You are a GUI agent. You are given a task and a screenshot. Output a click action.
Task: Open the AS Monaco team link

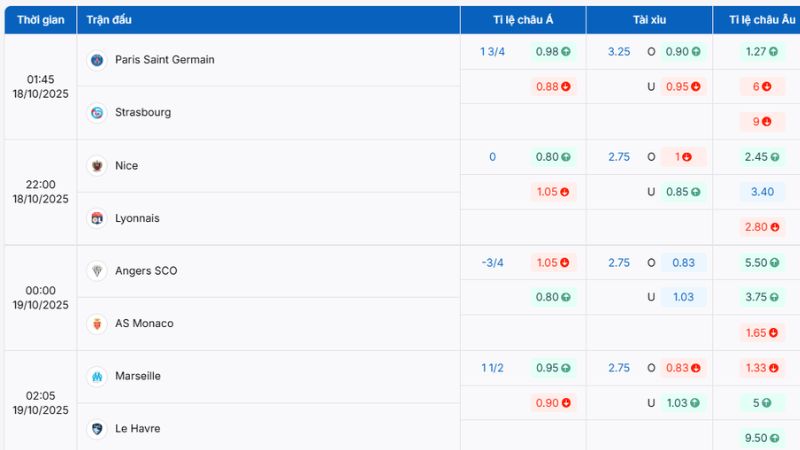(x=144, y=323)
